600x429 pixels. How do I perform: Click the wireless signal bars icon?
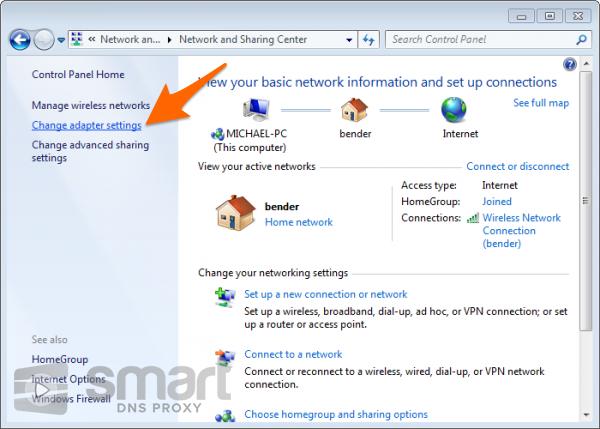(473, 218)
